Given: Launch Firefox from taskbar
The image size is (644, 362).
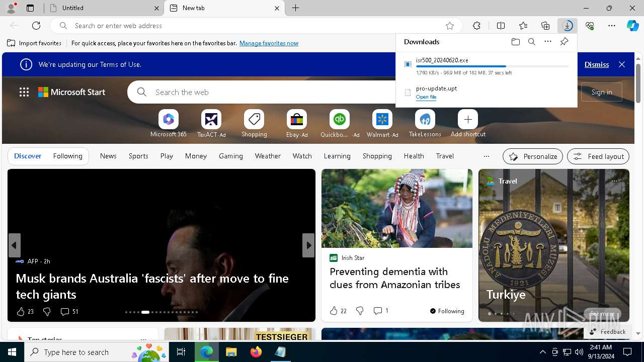Looking at the screenshot, I should [256, 352].
